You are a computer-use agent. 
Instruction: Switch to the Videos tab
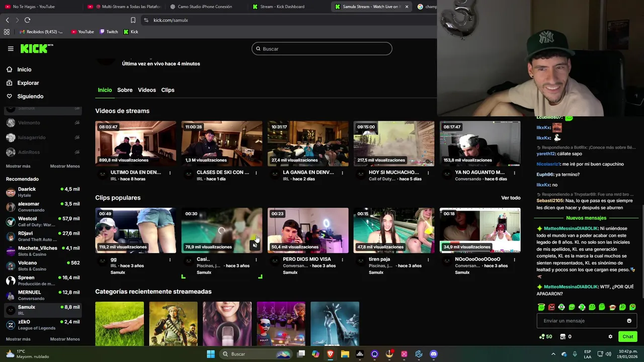(147, 90)
